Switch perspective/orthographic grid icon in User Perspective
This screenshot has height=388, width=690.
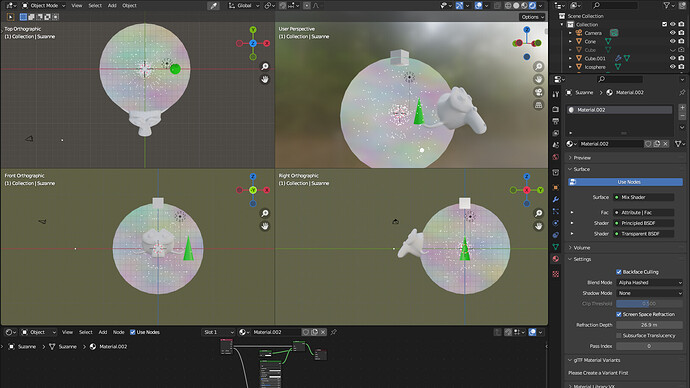[539, 105]
